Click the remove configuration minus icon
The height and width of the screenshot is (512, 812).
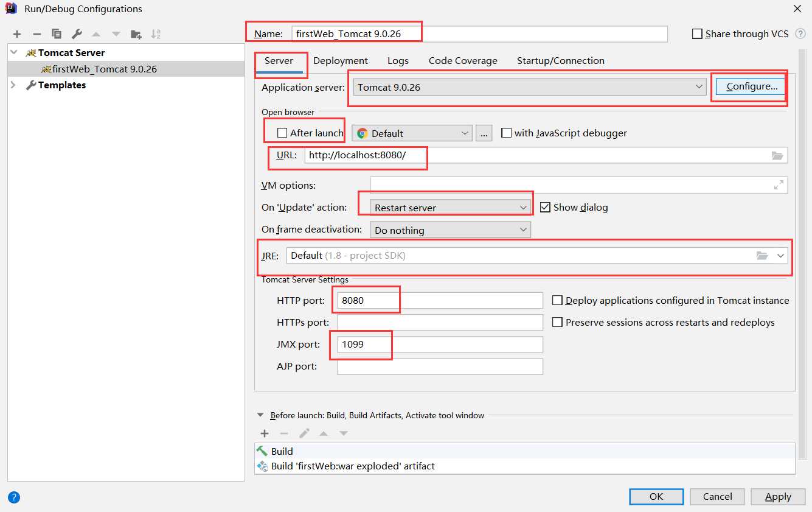pyautogui.click(x=37, y=34)
